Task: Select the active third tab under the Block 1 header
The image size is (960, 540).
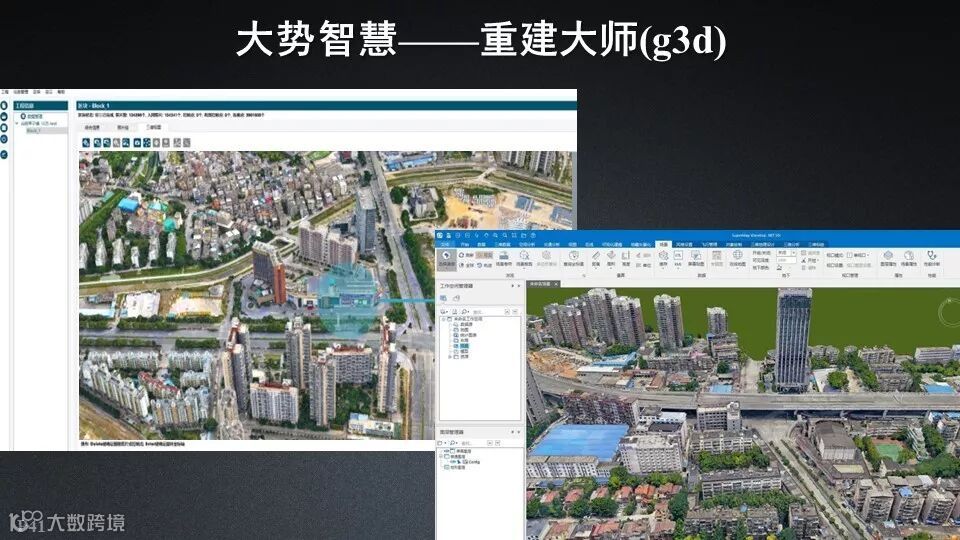Action: pyautogui.click(x=154, y=127)
